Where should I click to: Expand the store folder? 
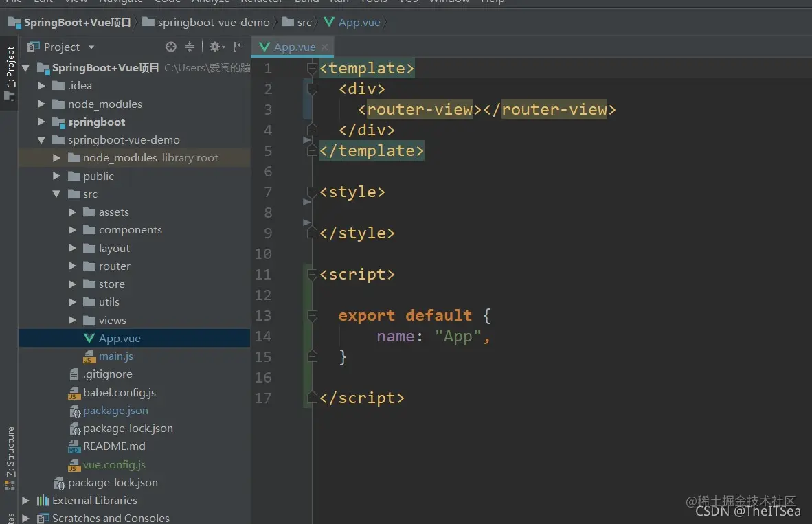pyautogui.click(x=73, y=284)
